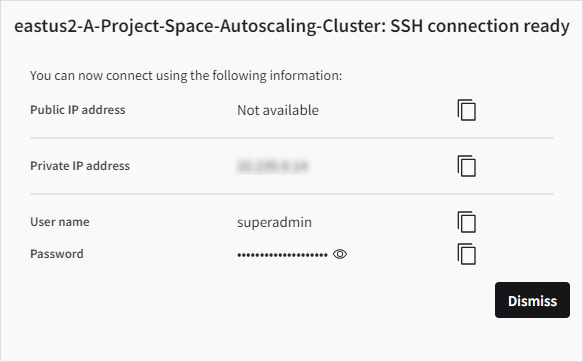Click the 'Not available' public IP text
This screenshot has width=583, height=362.
[x=278, y=110]
